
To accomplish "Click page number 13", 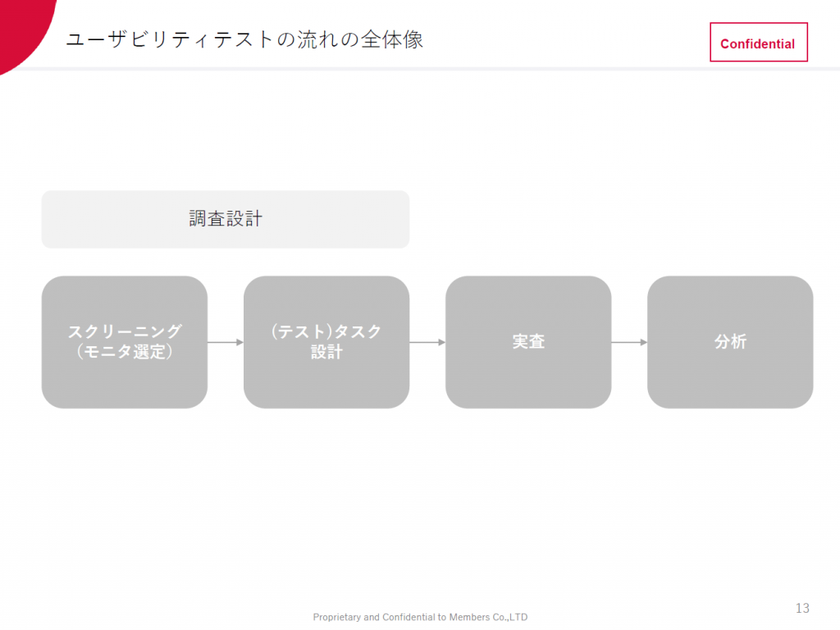I will click(802, 608).
